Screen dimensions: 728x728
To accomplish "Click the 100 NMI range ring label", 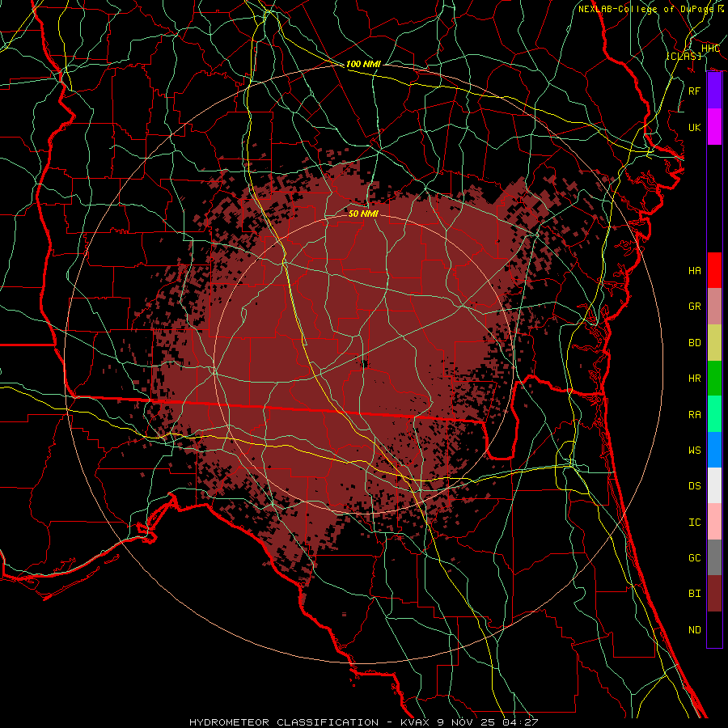I will (363, 64).
